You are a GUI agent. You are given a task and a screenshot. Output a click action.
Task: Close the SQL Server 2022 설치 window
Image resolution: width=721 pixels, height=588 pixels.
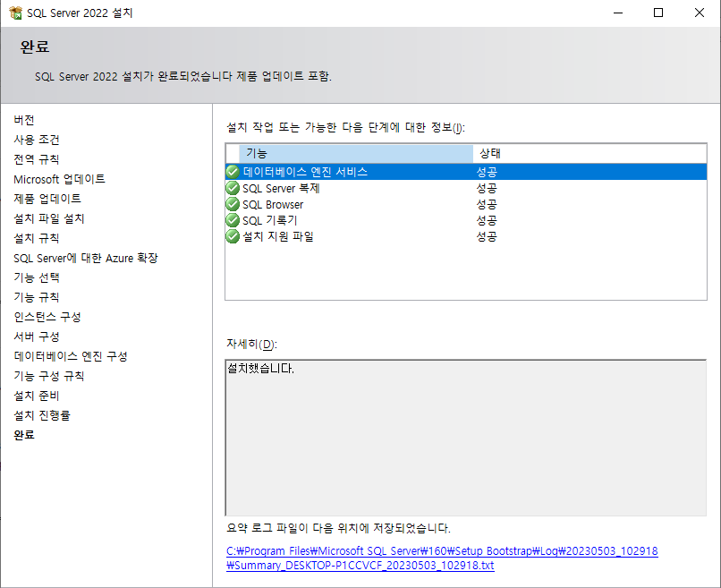(700, 13)
